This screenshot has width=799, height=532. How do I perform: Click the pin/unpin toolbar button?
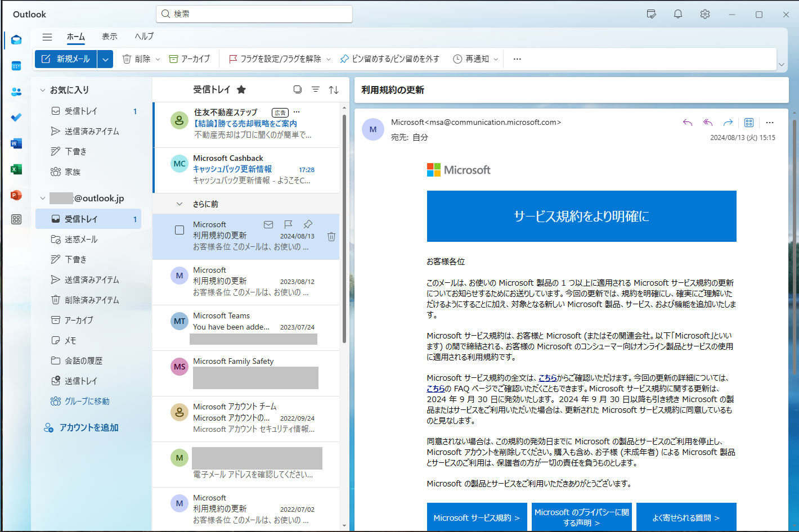click(x=389, y=59)
